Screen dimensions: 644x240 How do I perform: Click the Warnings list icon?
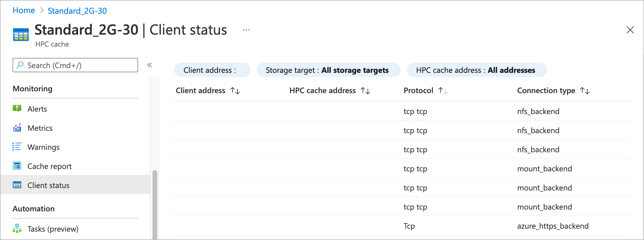(17, 147)
